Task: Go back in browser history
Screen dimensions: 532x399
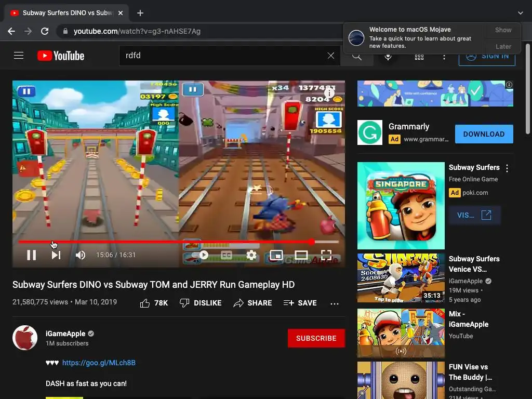Action: coord(11,31)
